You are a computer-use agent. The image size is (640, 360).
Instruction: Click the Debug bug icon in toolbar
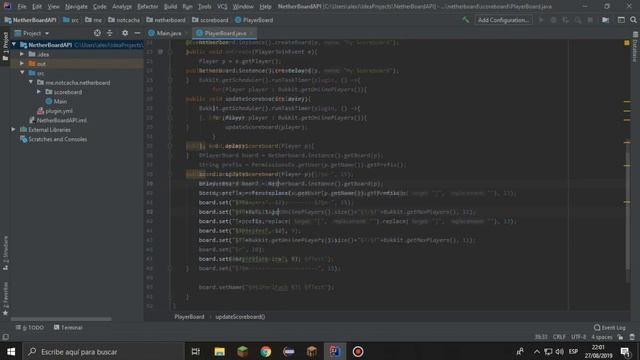click(x=553, y=20)
